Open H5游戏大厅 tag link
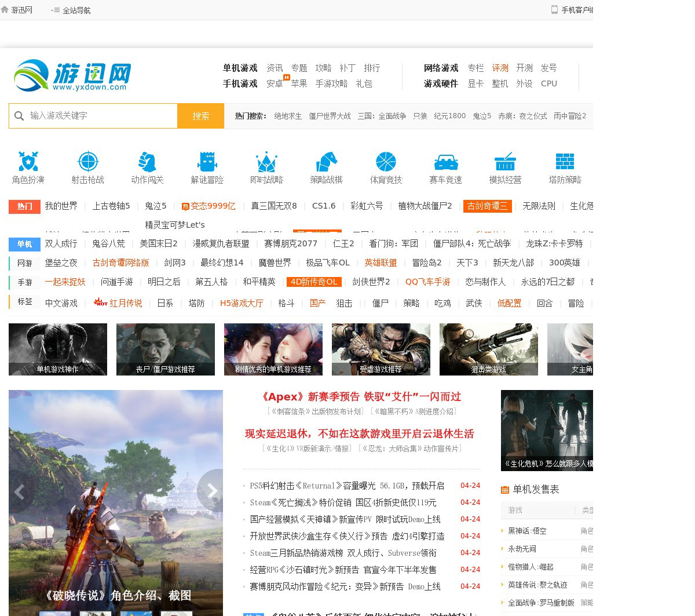Viewport: 695px width, 616px height. click(x=242, y=302)
